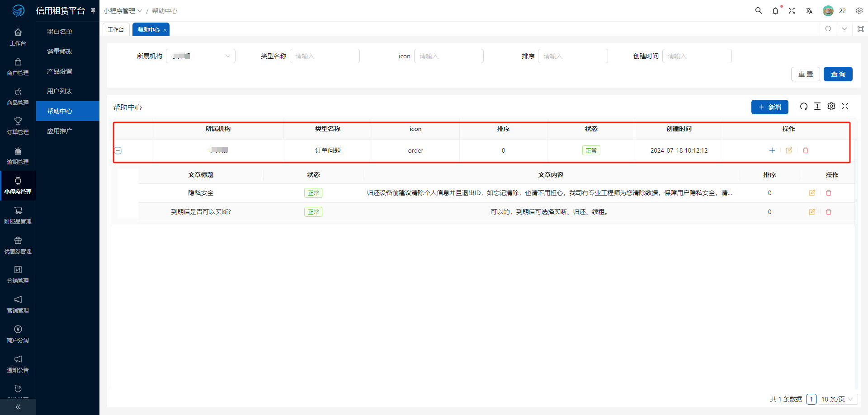This screenshot has width=868, height=415.
Task: Open the 工作台 sidebar section
Action: point(18,37)
